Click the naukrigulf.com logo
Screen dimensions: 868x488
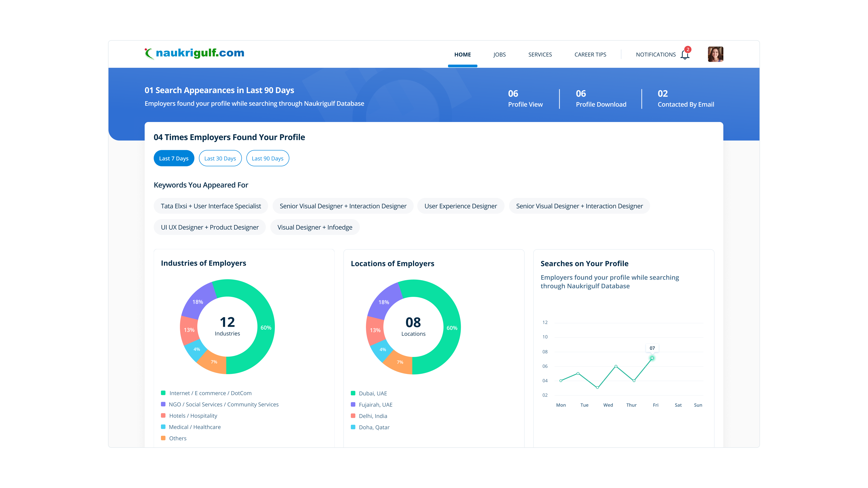(194, 53)
